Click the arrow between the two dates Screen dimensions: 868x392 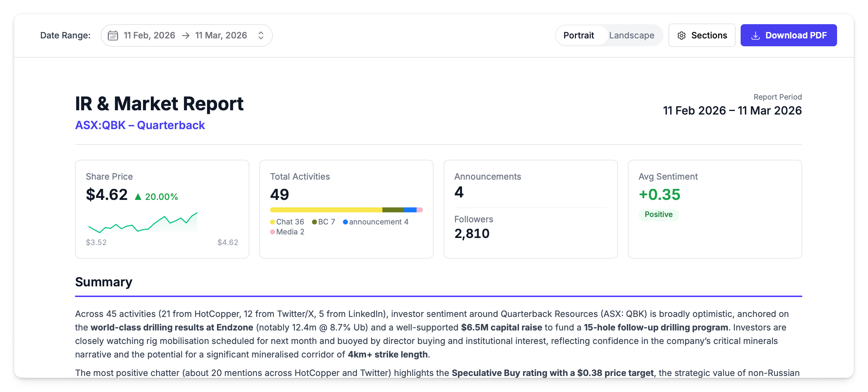click(185, 36)
